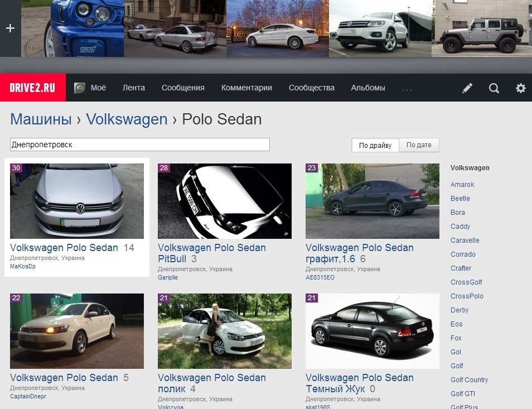Open the Лента menu item
This screenshot has width=532, height=409.
pos(134,88)
